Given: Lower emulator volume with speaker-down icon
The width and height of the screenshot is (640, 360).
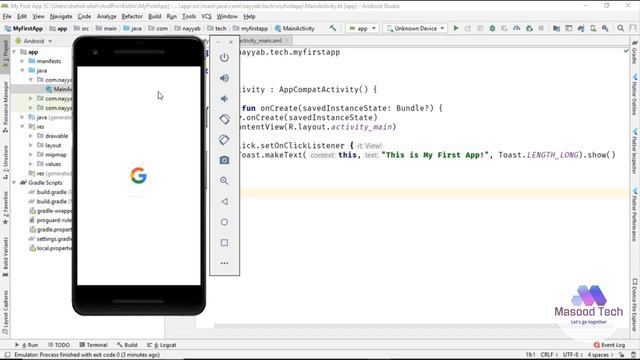Looking at the screenshot, I should pyautogui.click(x=224, y=98).
